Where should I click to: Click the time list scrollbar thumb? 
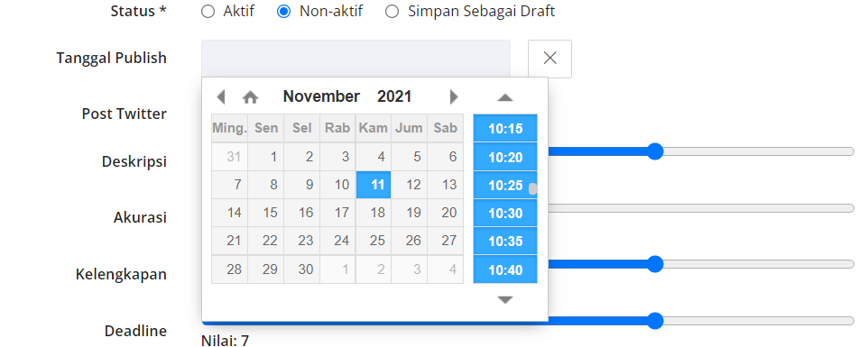tap(532, 189)
